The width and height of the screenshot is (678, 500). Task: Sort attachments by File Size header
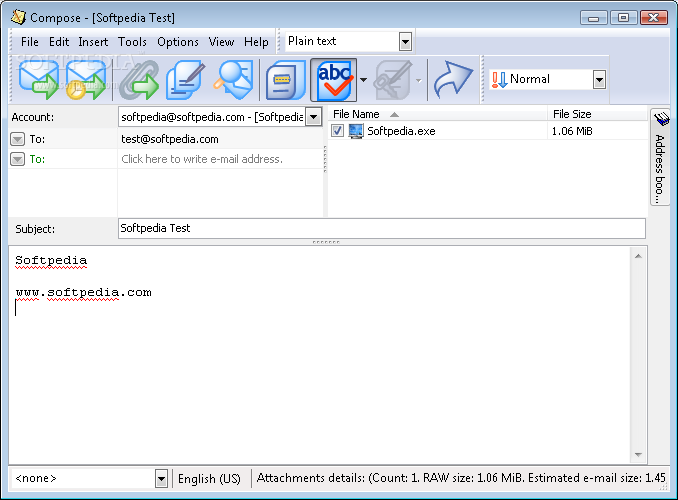[598, 114]
